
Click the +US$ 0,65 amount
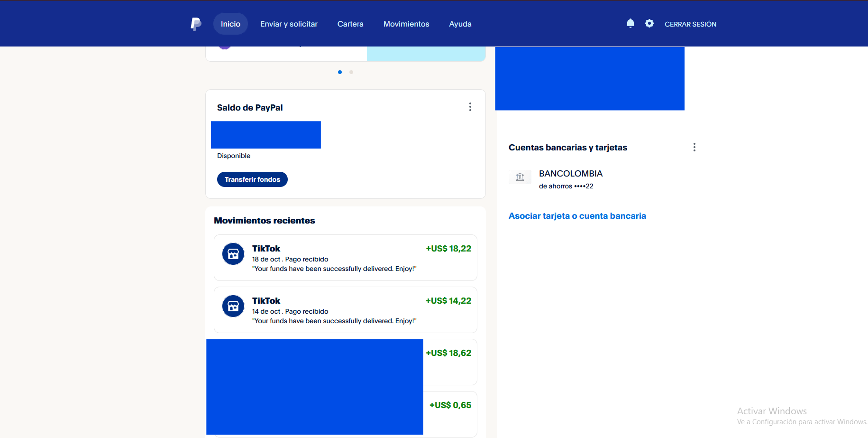[450, 405]
